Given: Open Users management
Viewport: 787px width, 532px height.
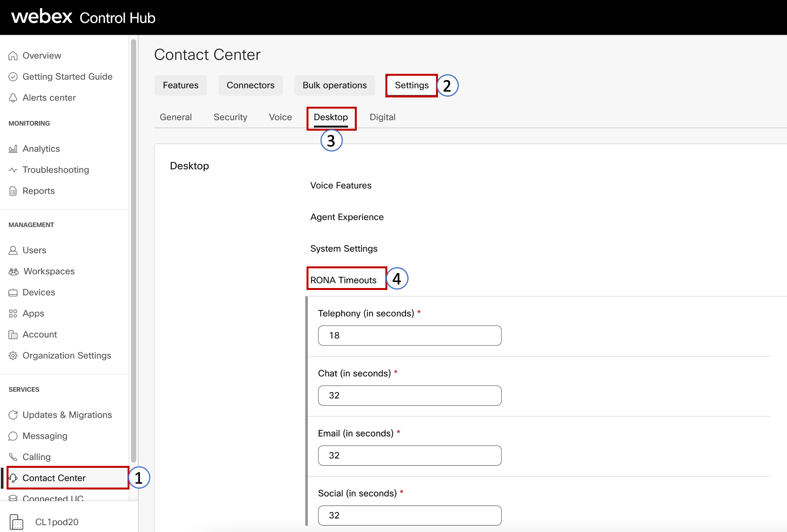Looking at the screenshot, I should pos(34,250).
